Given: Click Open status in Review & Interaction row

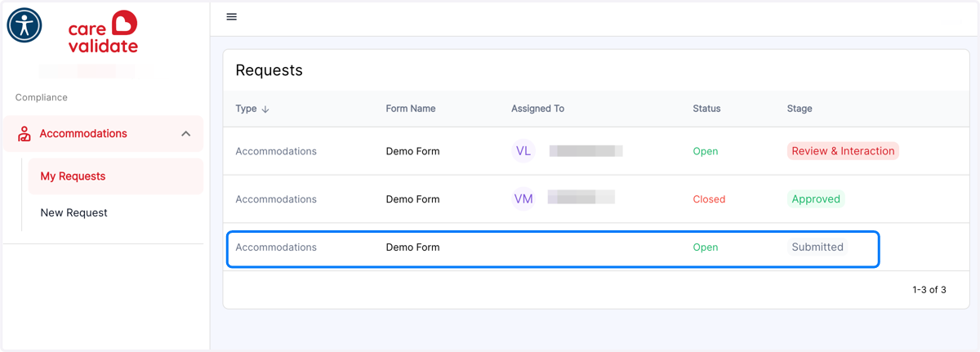Looking at the screenshot, I should click(706, 151).
